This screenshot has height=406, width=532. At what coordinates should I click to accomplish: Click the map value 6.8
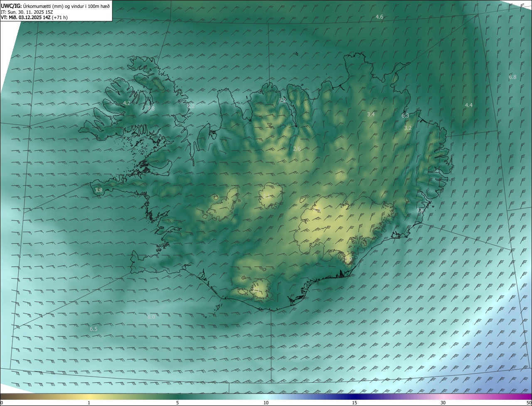coord(512,77)
